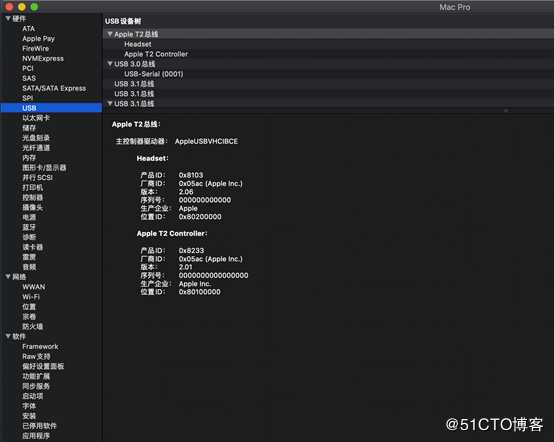The width and height of the screenshot is (554, 442).
Task: Open 音频 in the hardware list
Action: coord(29,267)
